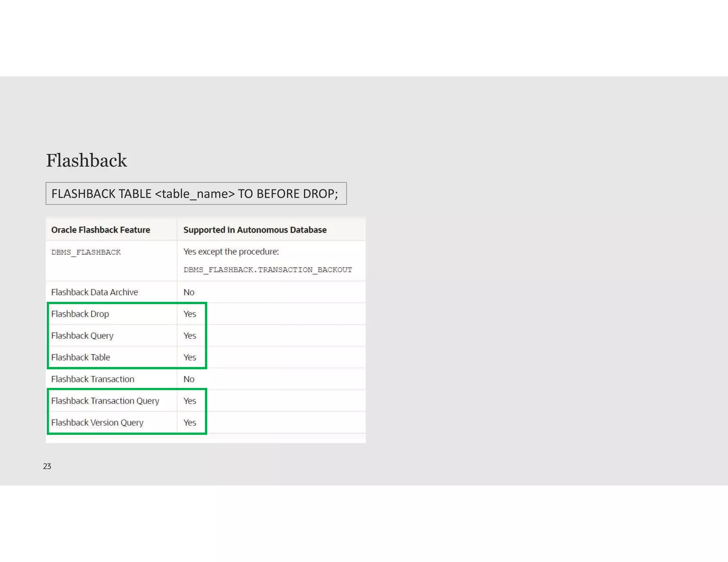
Task: Click the Yes value beside Flashback Query
Action: [x=189, y=336]
